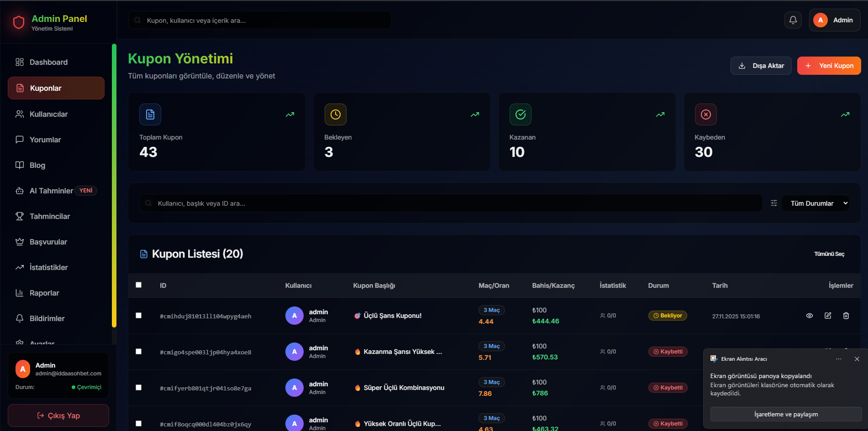Viewport: 868px width, 431px height.
Task: View Üçlü Şans Kuponu with the eye icon
Action: [810, 316]
